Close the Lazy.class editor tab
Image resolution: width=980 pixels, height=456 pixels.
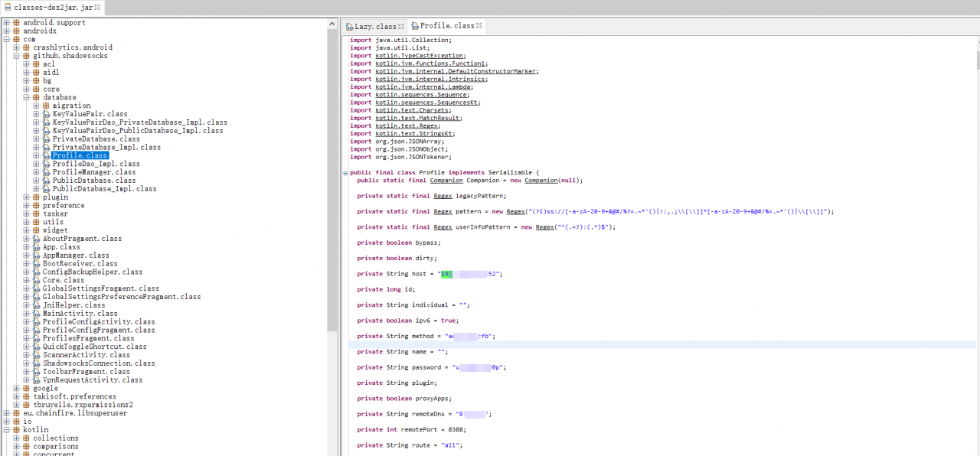[x=402, y=26]
